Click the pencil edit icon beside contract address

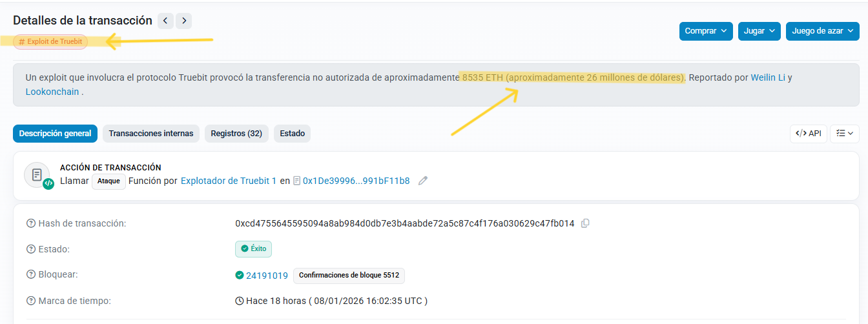pyautogui.click(x=423, y=181)
